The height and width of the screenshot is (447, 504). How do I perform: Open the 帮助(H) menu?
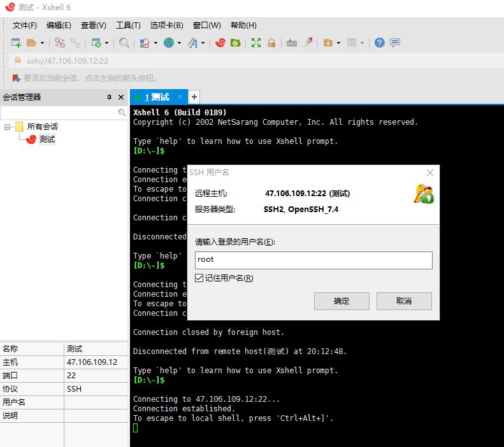(243, 25)
